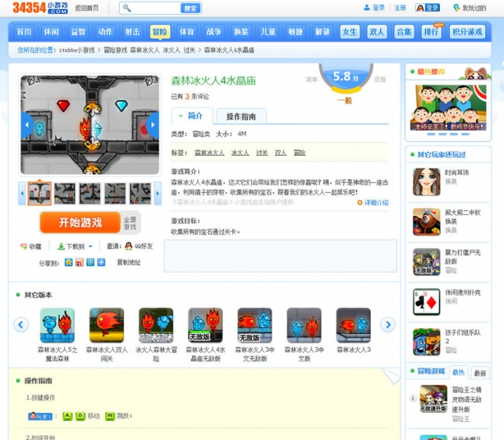This screenshot has width=504, height=440.
Task: Click the blue 搜索 search button
Action: [191, 8]
